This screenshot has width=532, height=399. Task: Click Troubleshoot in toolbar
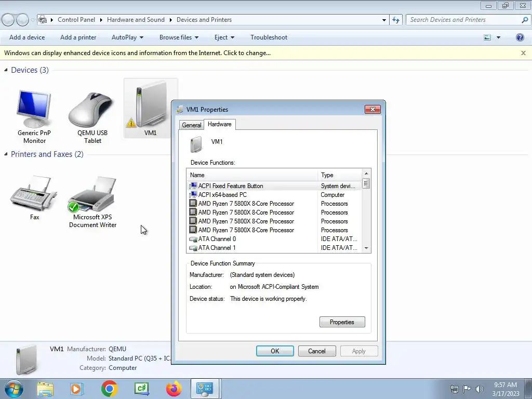[269, 37]
